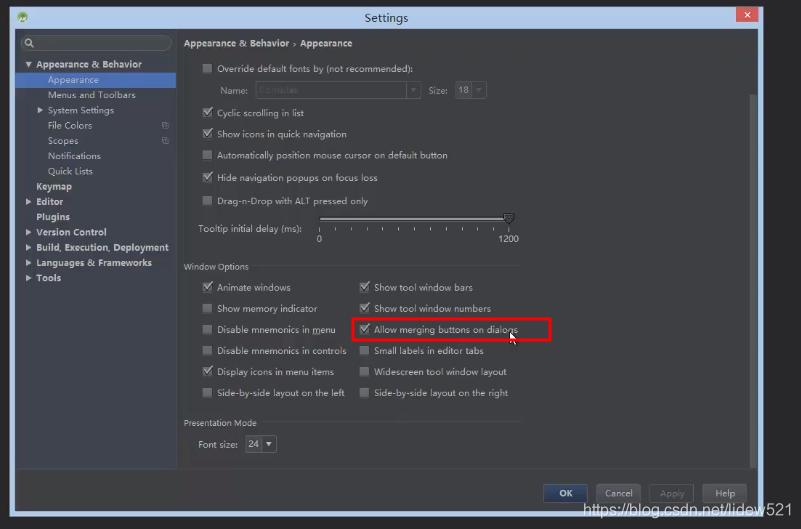Expand the System Settings node

coord(40,110)
